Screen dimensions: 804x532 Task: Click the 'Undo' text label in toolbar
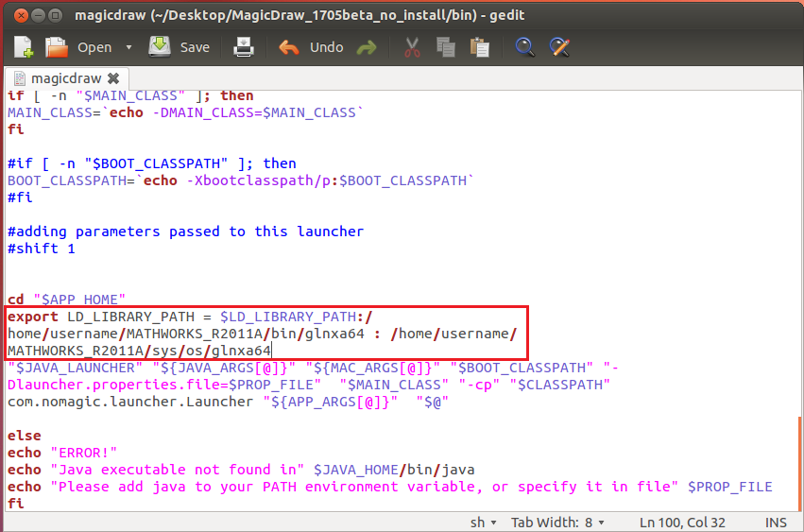tap(326, 47)
